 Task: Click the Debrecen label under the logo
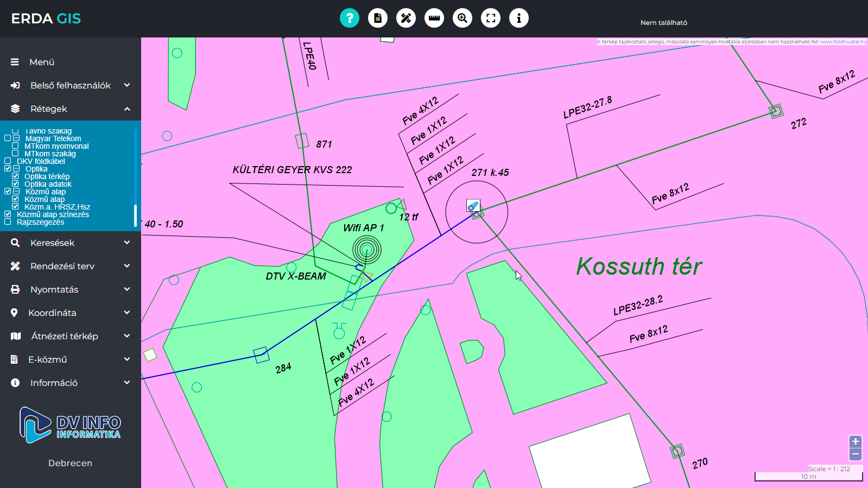pyautogui.click(x=70, y=463)
